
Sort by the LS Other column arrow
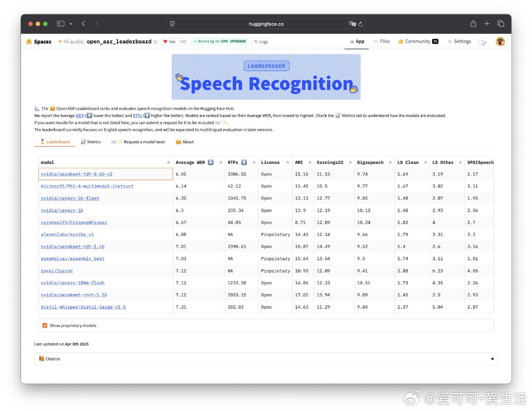pyautogui.click(x=460, y=162)
